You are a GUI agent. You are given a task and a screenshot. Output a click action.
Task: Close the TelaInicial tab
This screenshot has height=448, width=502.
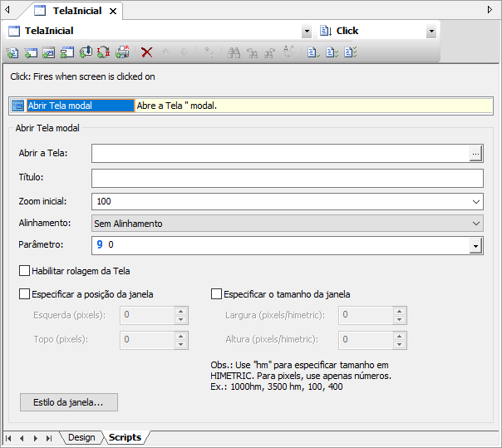[x=113, y=12]
